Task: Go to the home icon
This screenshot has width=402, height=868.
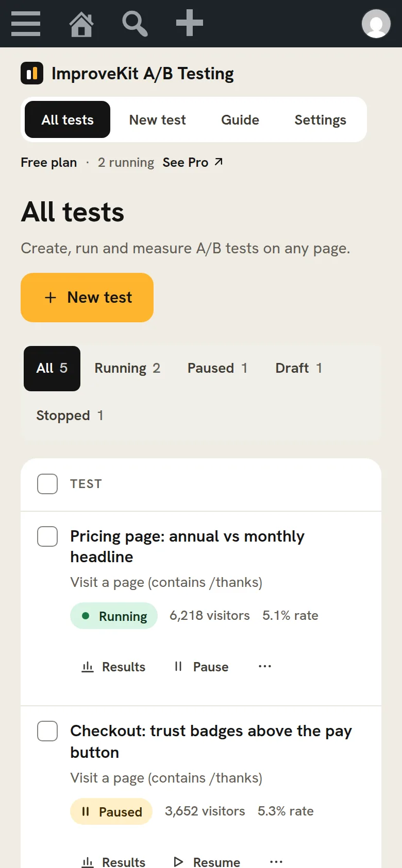Action: pyautogui.click(x=81, y=24)
